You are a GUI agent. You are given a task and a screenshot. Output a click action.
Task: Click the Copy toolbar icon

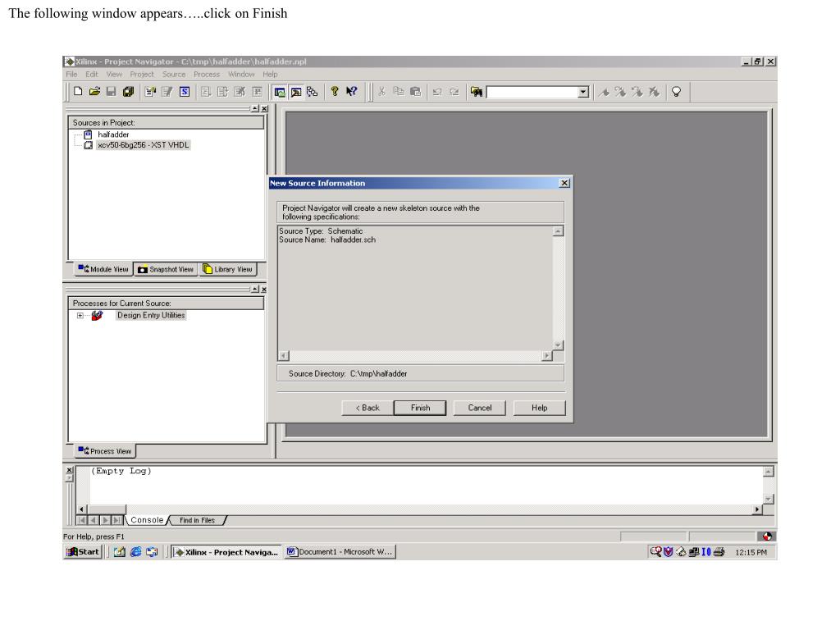(x=399, y=92)
